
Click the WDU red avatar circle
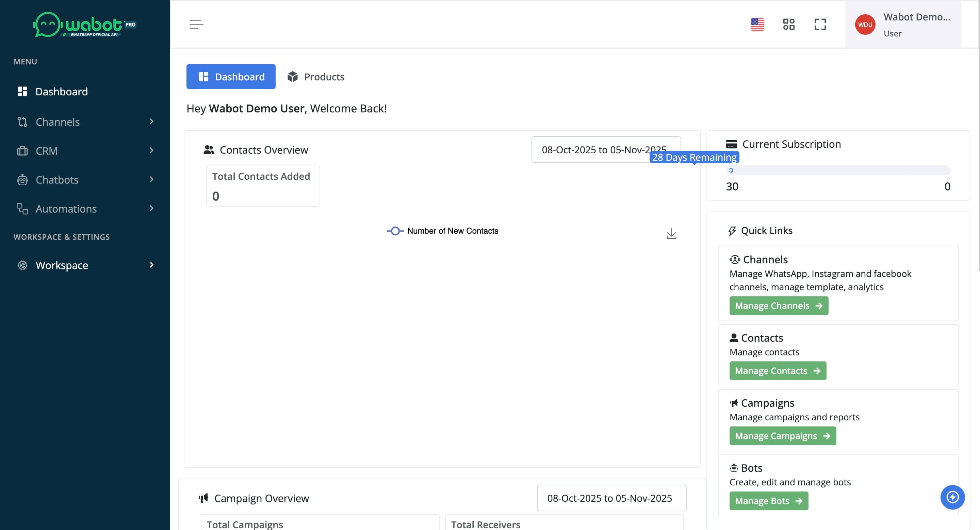[x=865, y=25]
